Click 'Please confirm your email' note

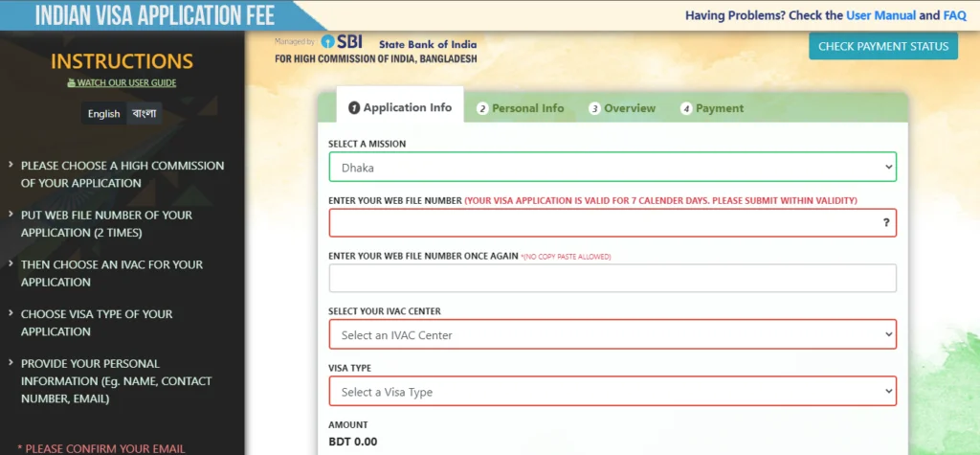[101, 448]
